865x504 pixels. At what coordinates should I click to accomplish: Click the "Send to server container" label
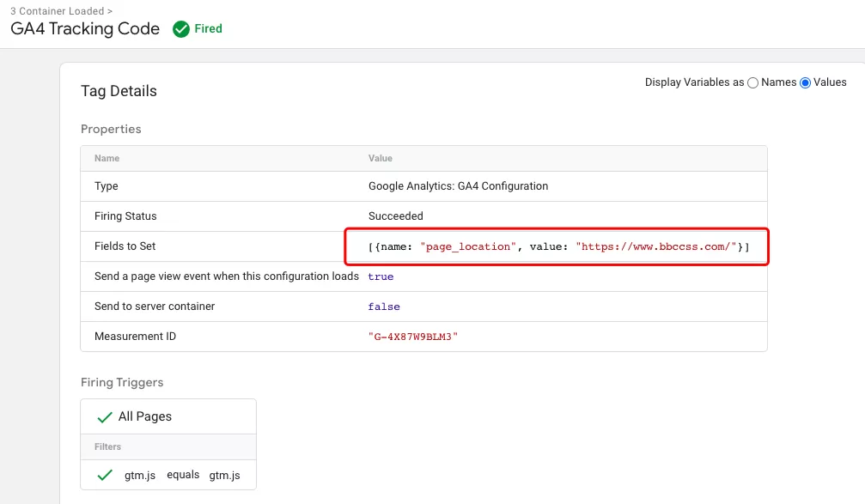click(155, 306)
